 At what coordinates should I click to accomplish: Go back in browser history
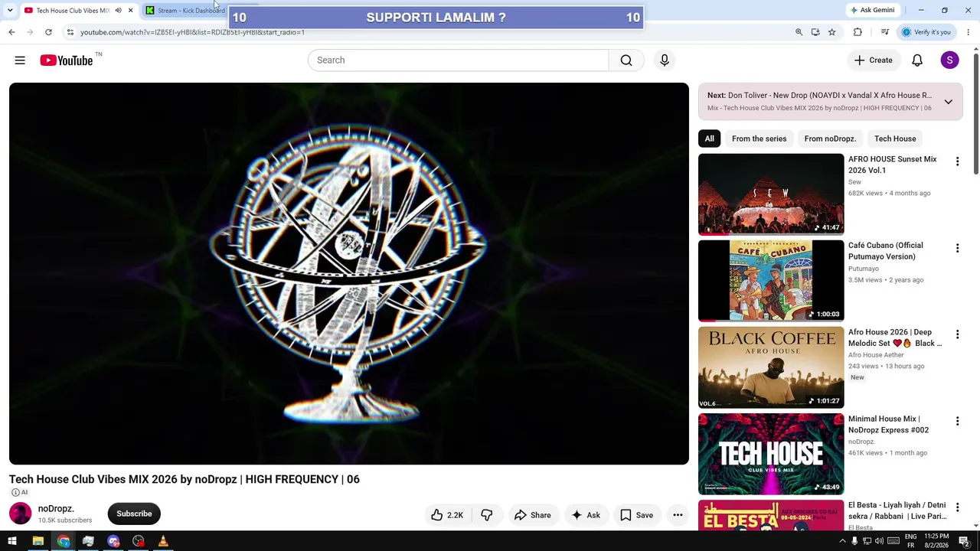(x=11, y=32)
